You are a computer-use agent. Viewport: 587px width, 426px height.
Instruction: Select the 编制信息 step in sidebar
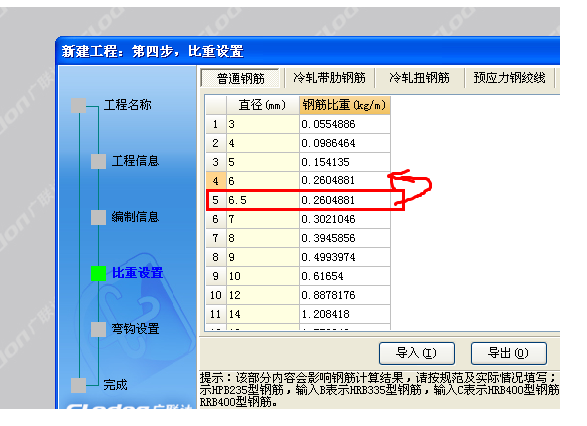(x=135, y=217)
